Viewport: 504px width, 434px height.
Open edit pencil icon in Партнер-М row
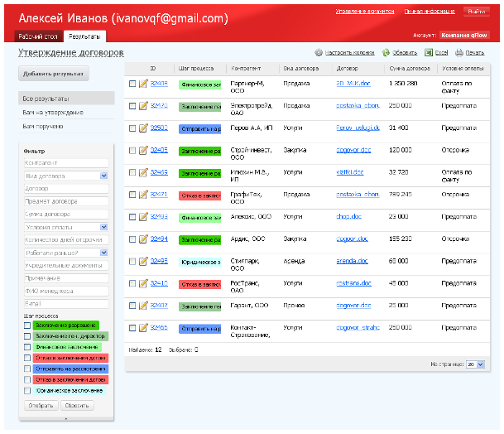tap(143, 84)
